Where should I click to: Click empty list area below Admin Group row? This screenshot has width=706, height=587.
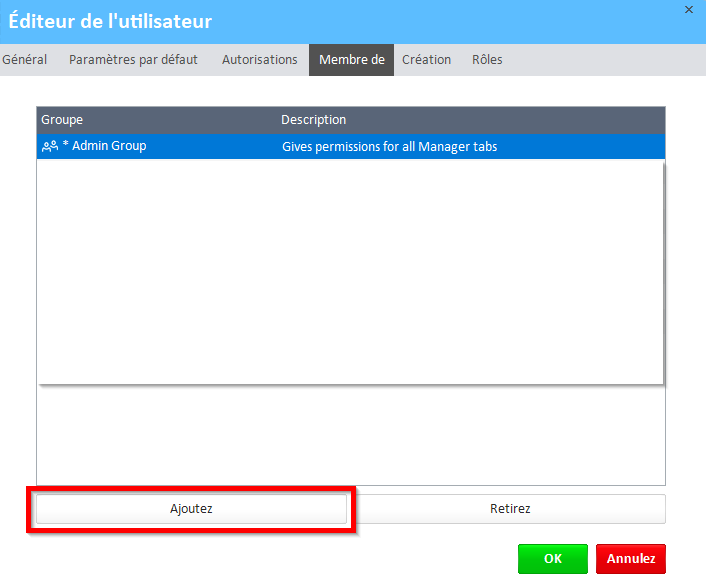(350, 270)
